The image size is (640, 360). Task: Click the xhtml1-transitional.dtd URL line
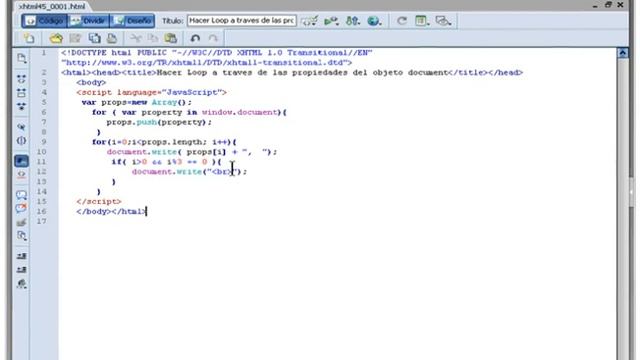[x=207, y=62]
